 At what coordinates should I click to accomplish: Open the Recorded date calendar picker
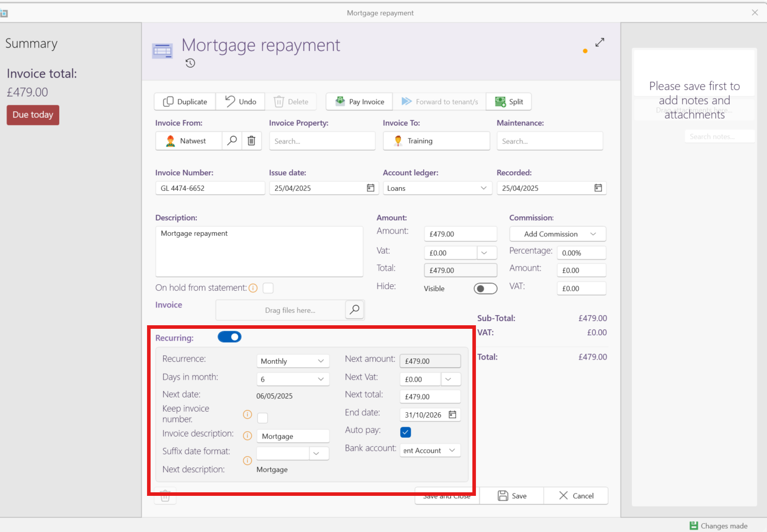(598, 188)
